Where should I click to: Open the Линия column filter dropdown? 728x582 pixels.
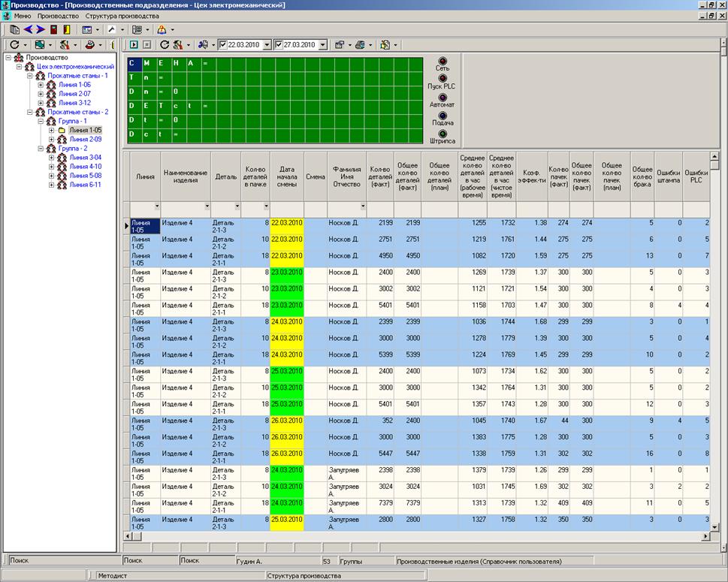(x=157, y=206)
